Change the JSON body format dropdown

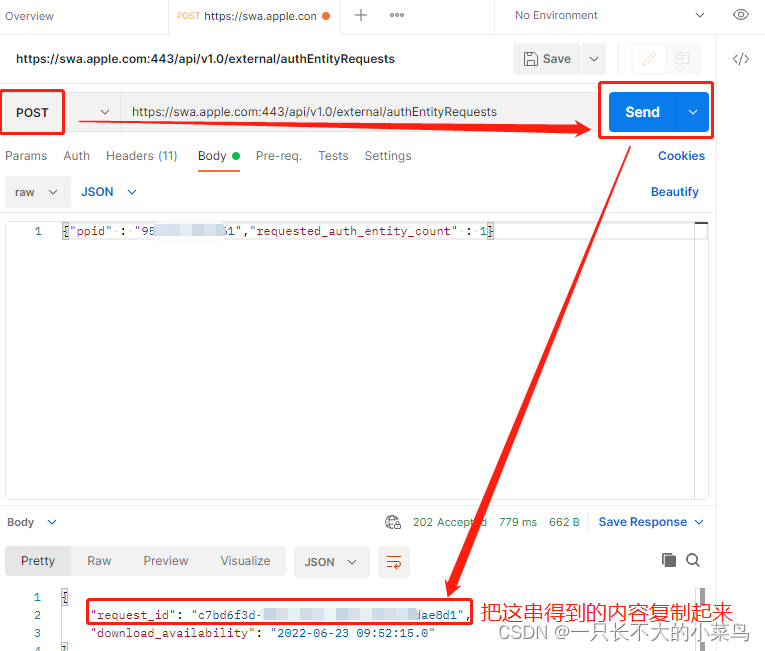pyautogui.click(x=108, y=192)
